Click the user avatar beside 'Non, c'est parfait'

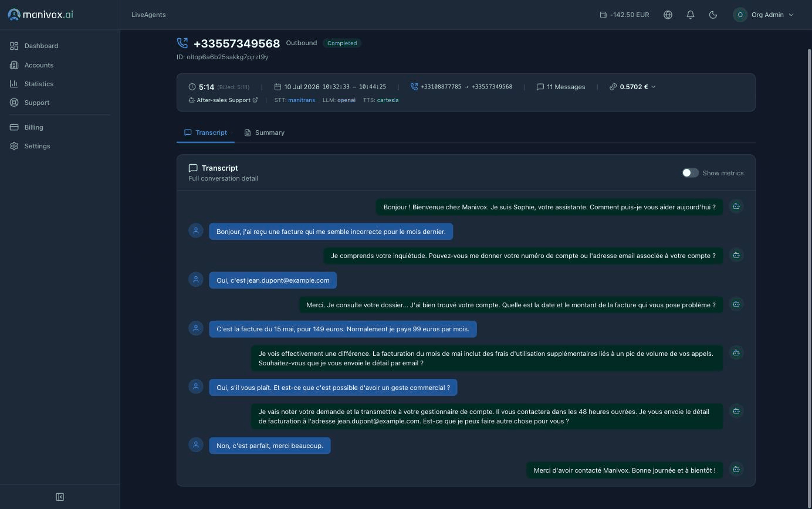click(196, 444)
